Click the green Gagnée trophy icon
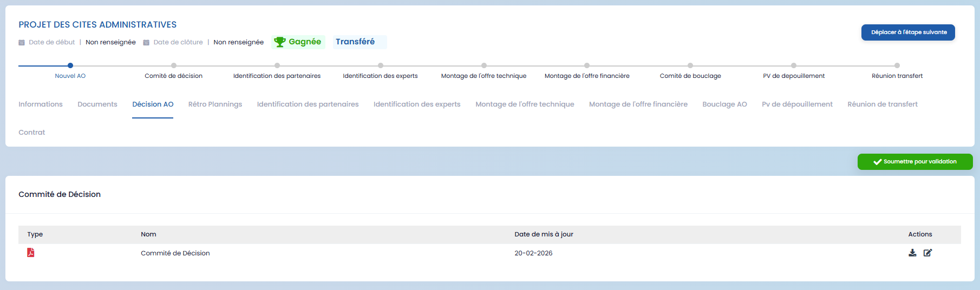Viewport: 980px width, 290px height. [x=279, y=42]
